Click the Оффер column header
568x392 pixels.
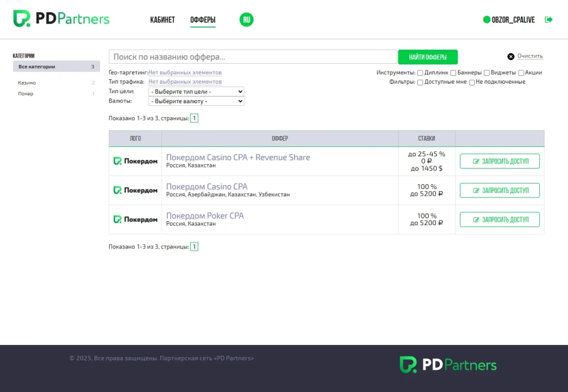(280, 138)
